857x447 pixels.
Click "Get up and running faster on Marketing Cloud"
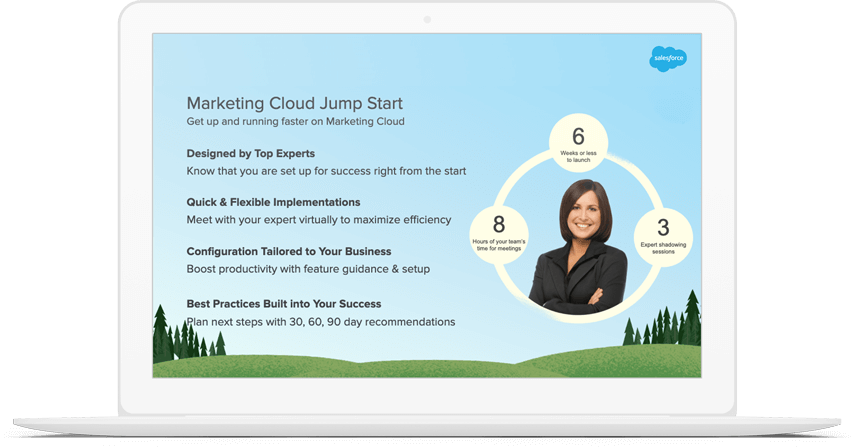click(296, 121)
